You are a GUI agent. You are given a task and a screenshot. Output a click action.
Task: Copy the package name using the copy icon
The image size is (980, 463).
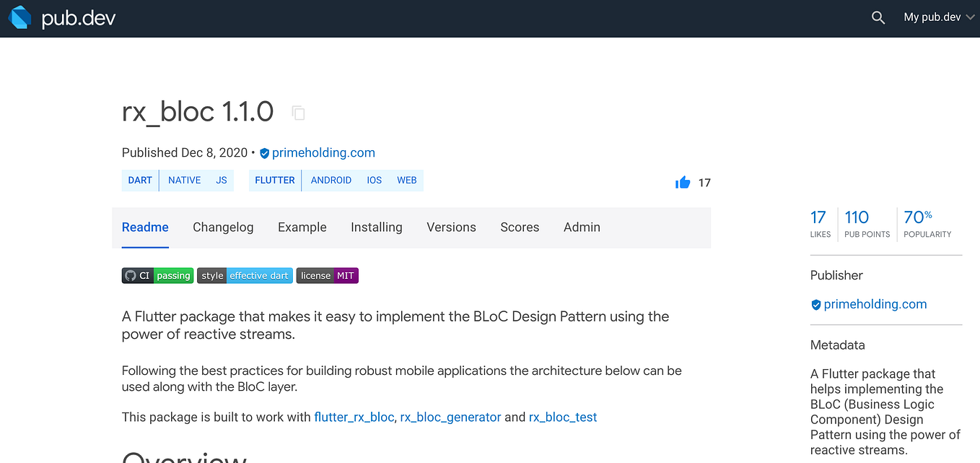[x=298, y=113]
